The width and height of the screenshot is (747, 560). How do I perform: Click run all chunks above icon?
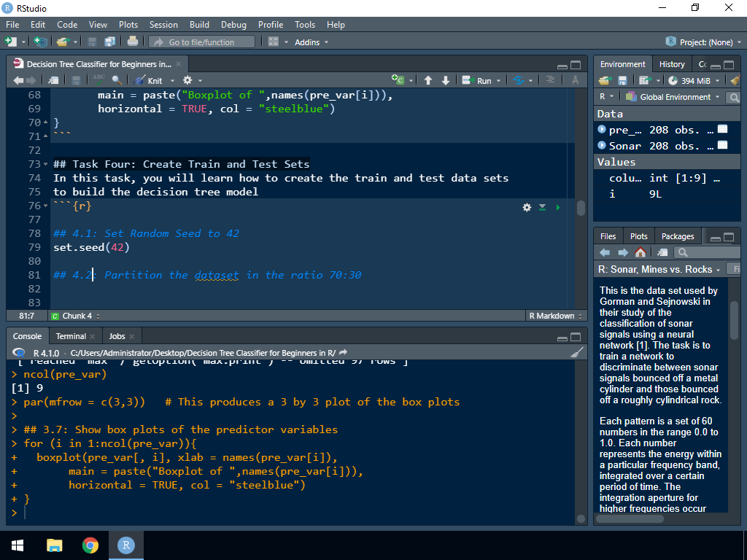click(x=543, y=207)
